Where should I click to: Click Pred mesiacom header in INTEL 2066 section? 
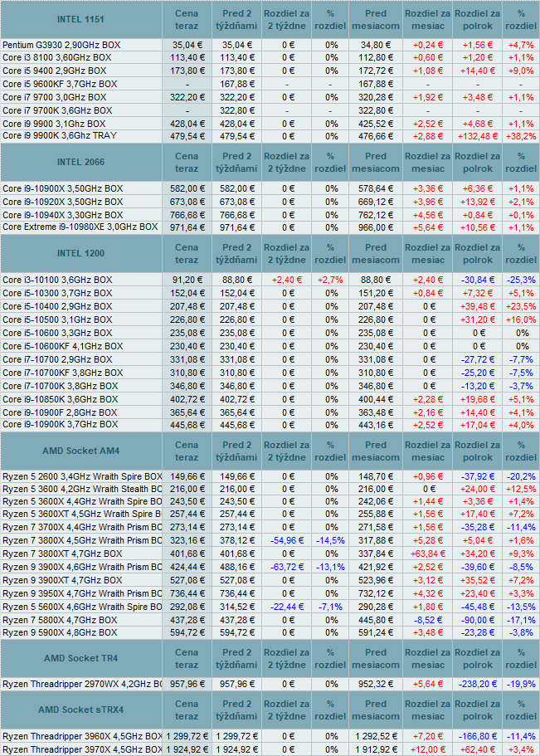(376, 163)
